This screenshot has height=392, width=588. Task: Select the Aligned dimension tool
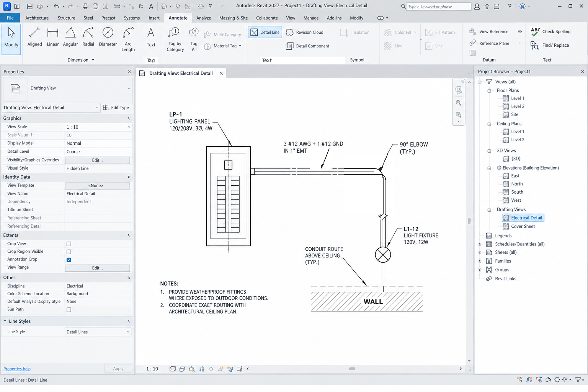pos(34,37)
